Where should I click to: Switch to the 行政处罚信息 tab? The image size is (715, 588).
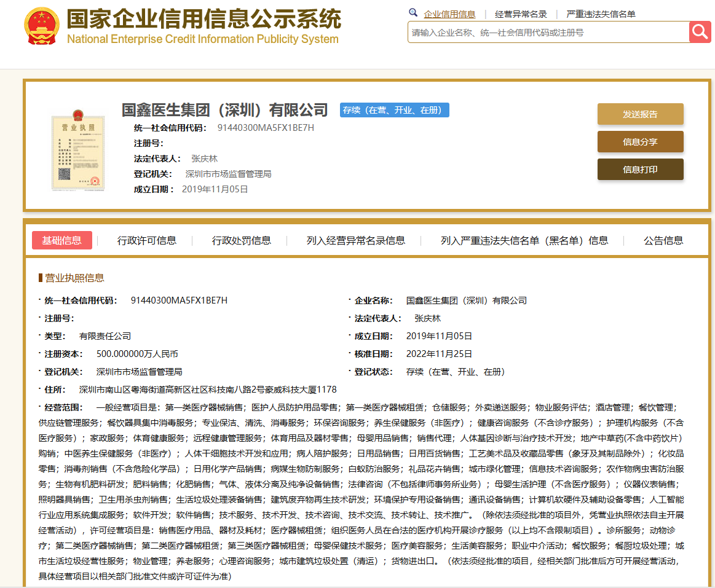pos(241,241)
